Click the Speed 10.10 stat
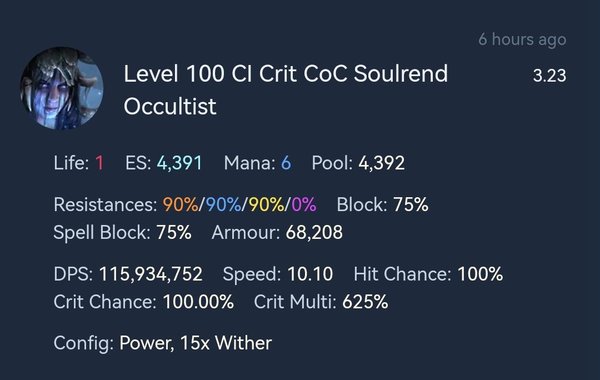This screenshot has height=380, width=600. (x=278, y=274)
